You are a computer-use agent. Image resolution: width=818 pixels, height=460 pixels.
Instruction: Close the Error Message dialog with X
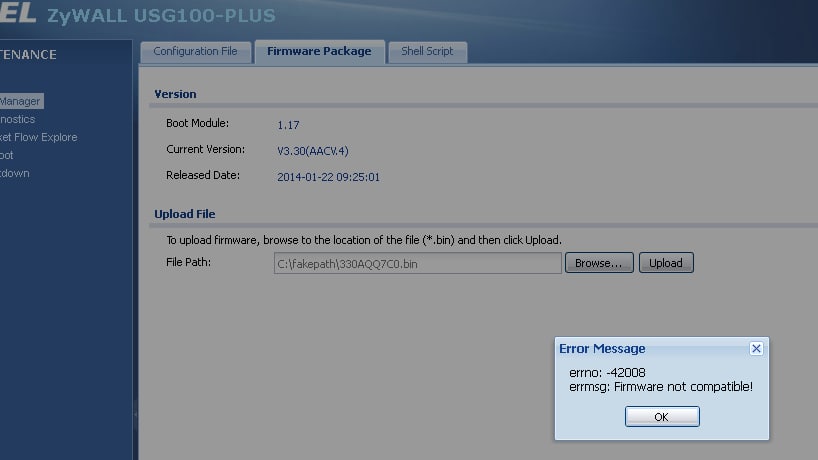pyautogui.click(x=756, y=348)
